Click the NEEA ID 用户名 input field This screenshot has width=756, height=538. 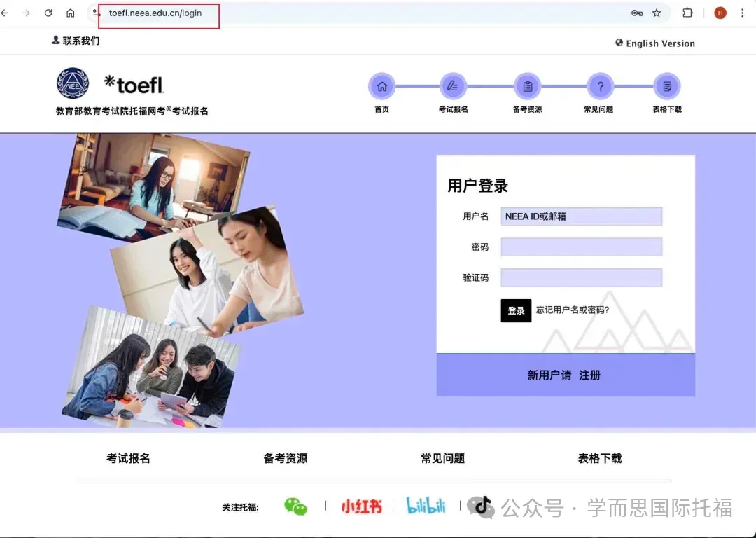tap(581, 216)
